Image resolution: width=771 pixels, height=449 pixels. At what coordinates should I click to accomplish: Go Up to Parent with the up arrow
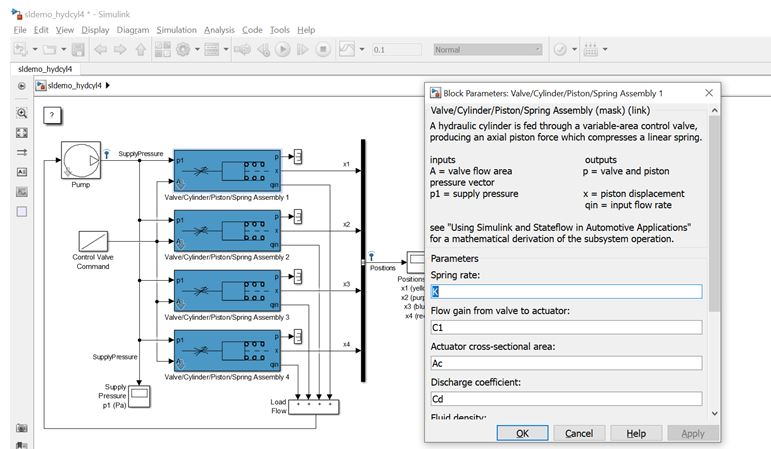[x=141, y=49]
